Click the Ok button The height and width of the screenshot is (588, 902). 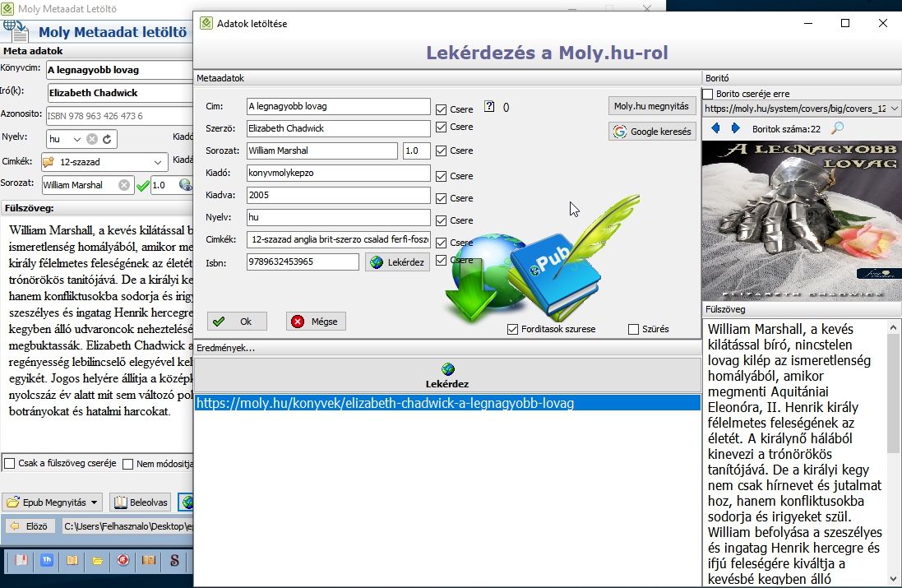tap(237, 321)
